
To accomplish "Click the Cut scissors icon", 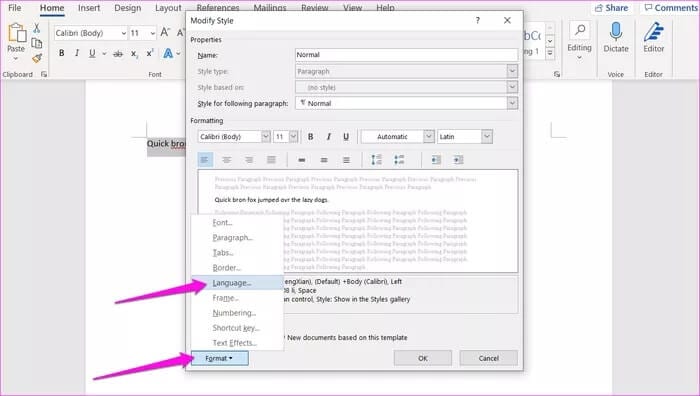I will [x=37, y=28].
